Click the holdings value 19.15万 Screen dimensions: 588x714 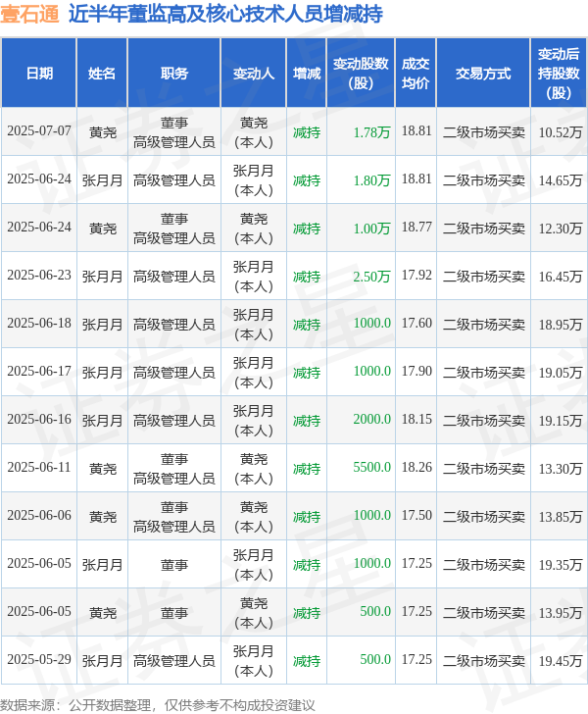(561, 421)
